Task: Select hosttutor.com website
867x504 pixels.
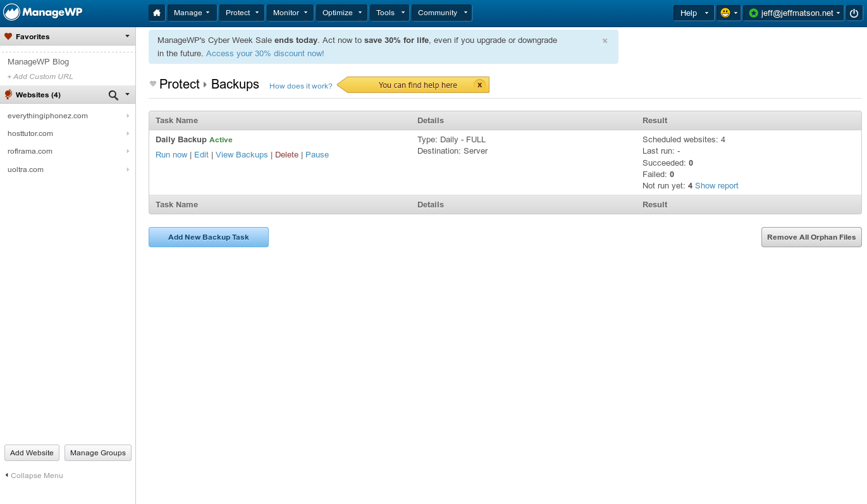Action: (30, 133)
